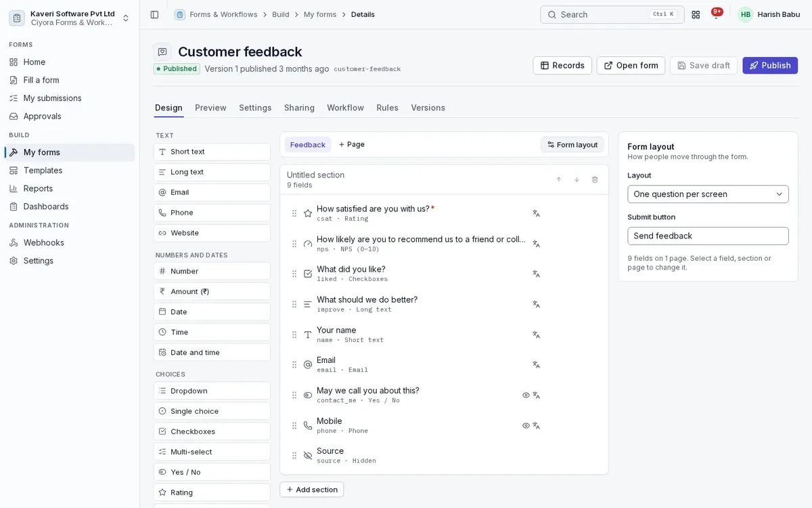Toggle visibility eye on Mobile field
Viewport: 812px width, 508px height.
coord(526,425)
